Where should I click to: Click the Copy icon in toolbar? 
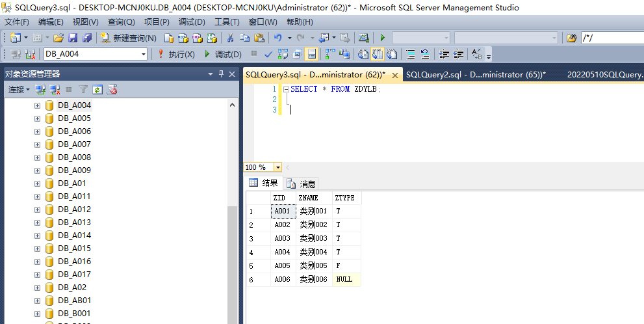tap(245, 38)
